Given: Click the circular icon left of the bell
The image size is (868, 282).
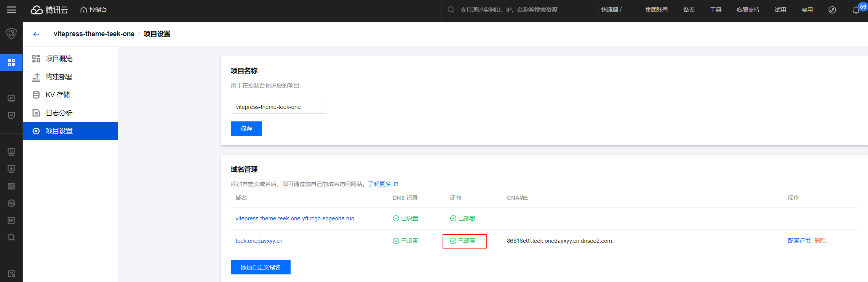Looking at the screenshot, I should click(832, 10).
